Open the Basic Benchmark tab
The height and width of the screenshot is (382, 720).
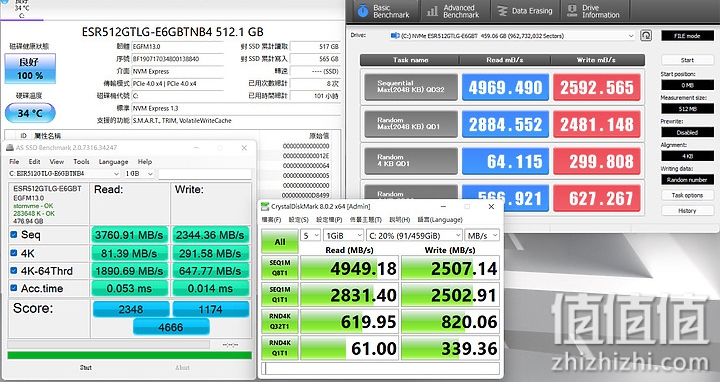[384, 11]
